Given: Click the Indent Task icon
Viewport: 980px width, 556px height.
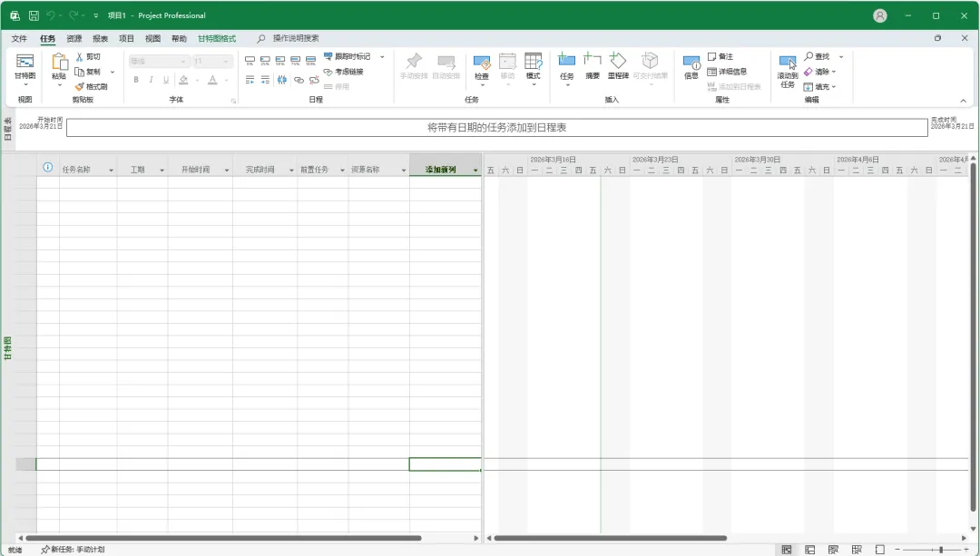Looking at the screenshot, I should tap(265, 79).
